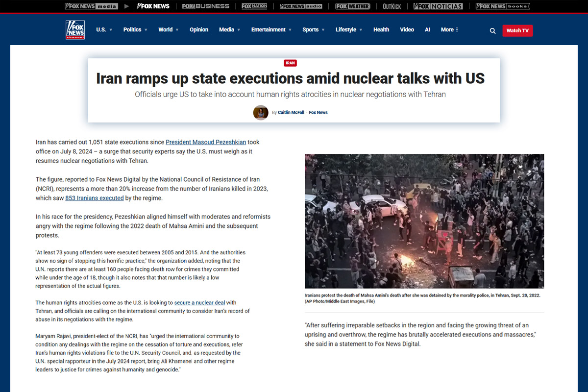Open Fox News Media network logo

click(x=92, y=6)
